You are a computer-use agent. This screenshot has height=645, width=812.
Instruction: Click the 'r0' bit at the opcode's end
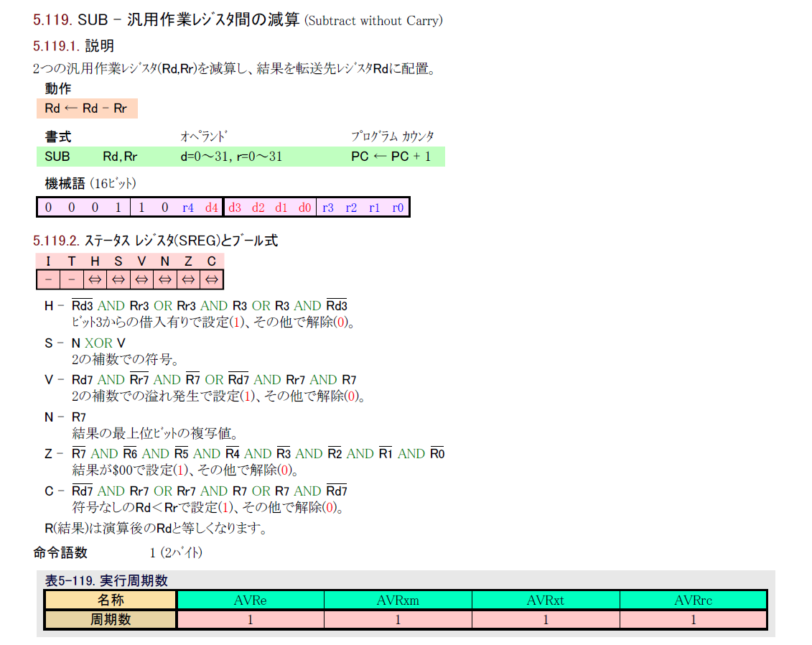point(398,208)
